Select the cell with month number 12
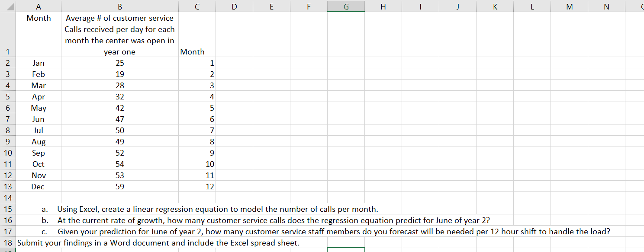This screenshot has width=644, height=252. click(197, 186)
